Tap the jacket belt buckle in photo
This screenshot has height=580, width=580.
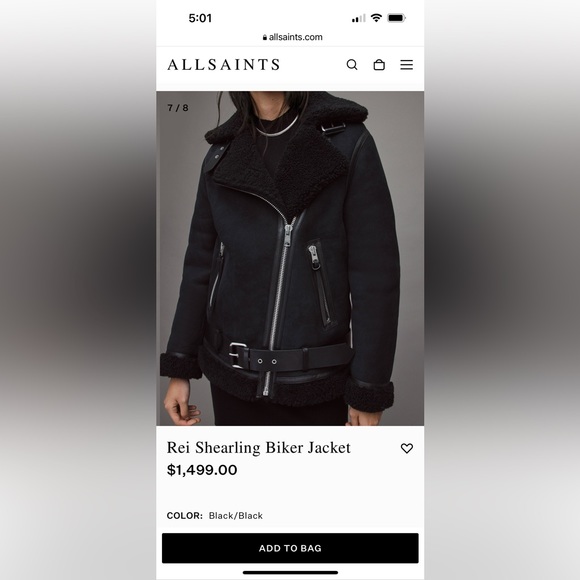pos(238,355)
